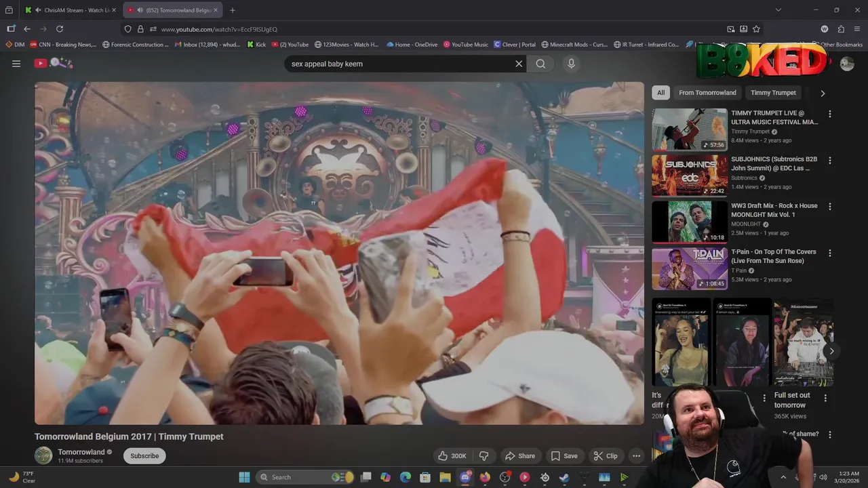
Task: Open options menu for WW3 Draft Mix video
Action: tap(829, 206)
